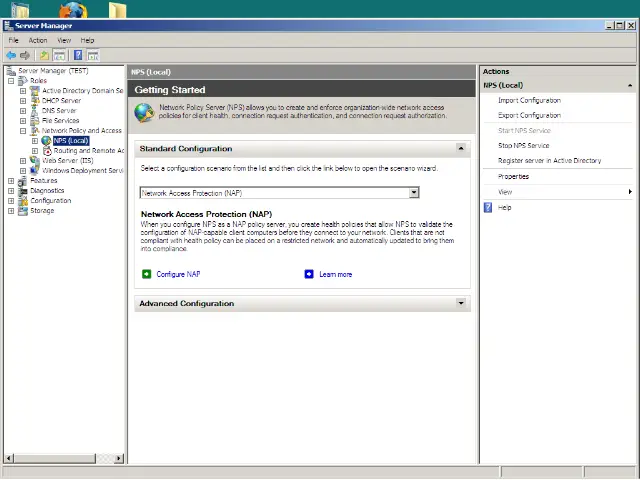640x480 pixels.
Task: Click the blue Help toolbar icon
Action: (x=78, y=55)
